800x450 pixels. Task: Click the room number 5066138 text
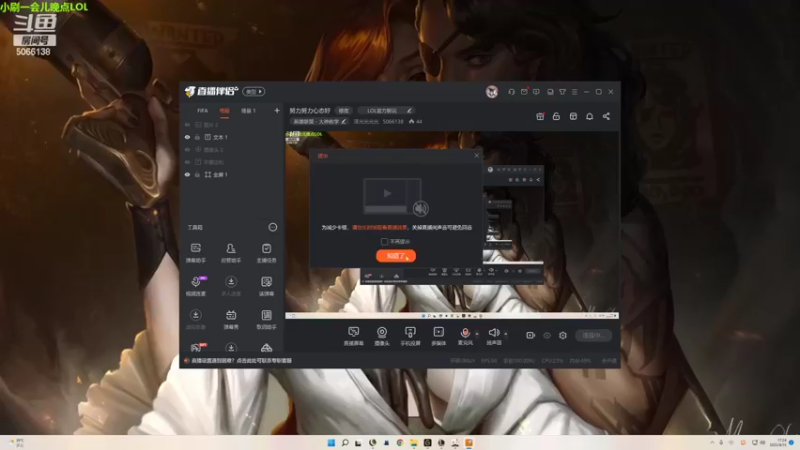pyautogui.click(x=393, y=121)
